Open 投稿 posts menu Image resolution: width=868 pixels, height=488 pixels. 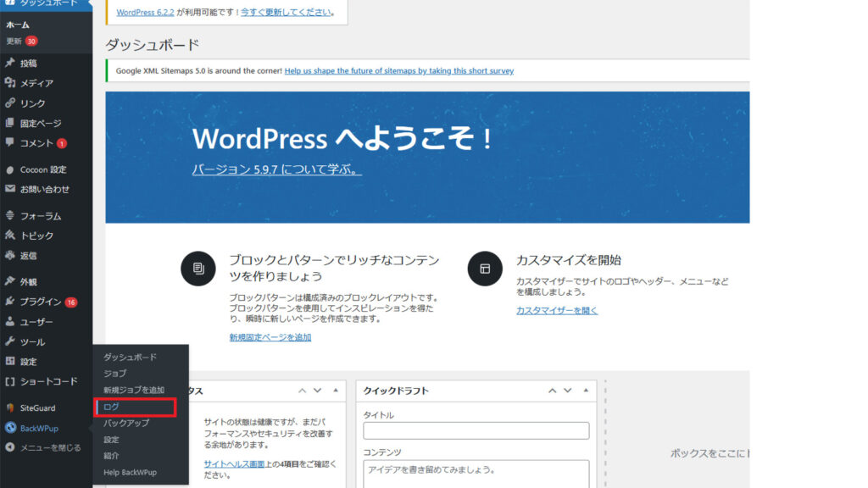29,63
